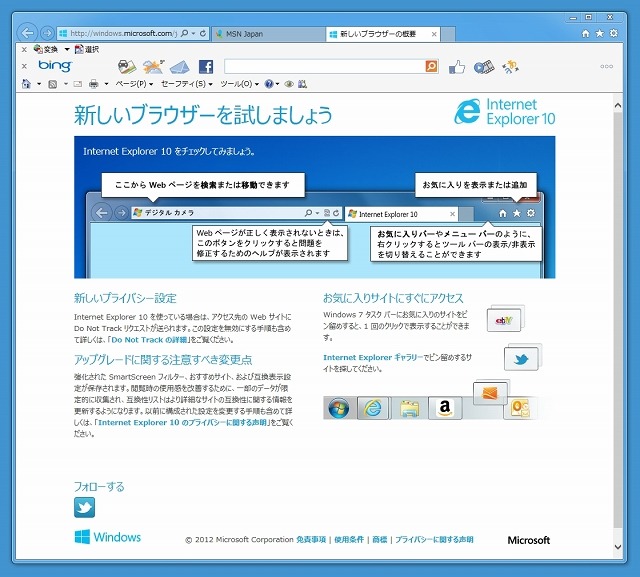Viewport: 640px width, 577px height.
Task: Go to Home via house icon at top right
Action: [586, 33]
